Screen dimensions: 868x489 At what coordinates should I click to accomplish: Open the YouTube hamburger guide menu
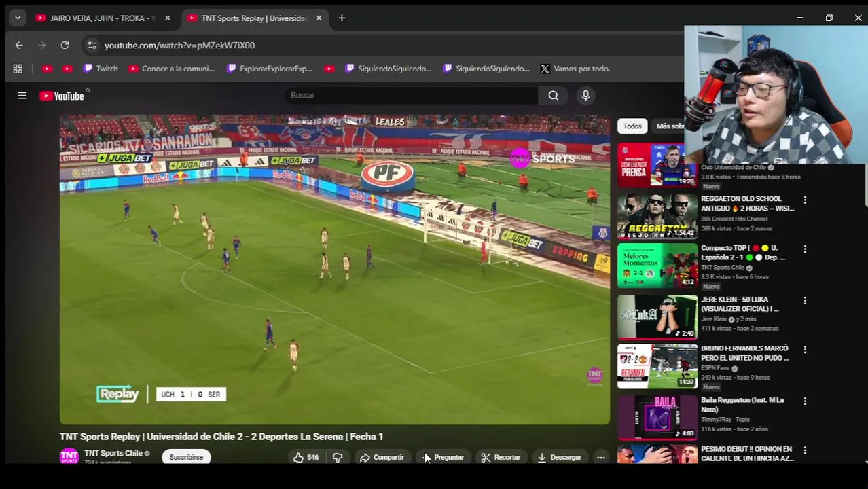click(x=22, y=96)
